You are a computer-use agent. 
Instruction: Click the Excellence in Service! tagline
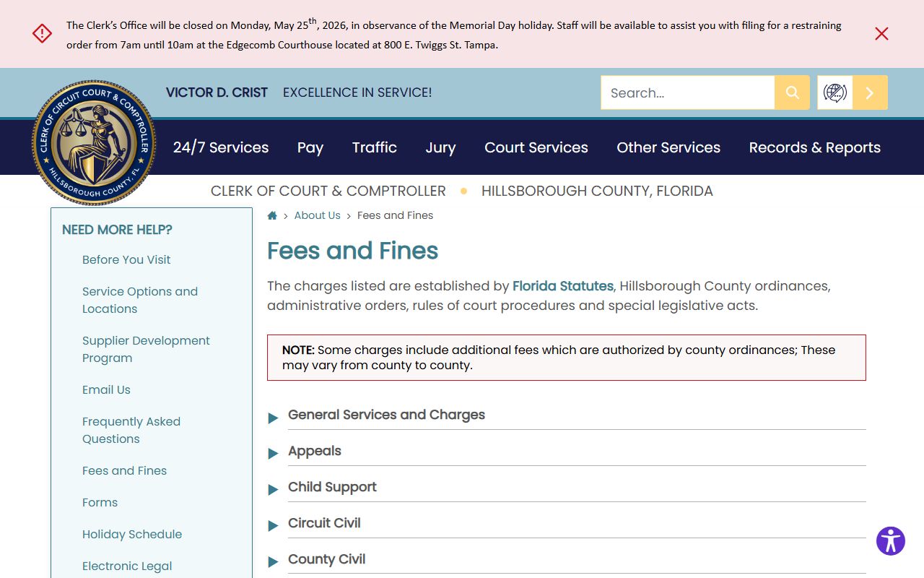point(357,92)
